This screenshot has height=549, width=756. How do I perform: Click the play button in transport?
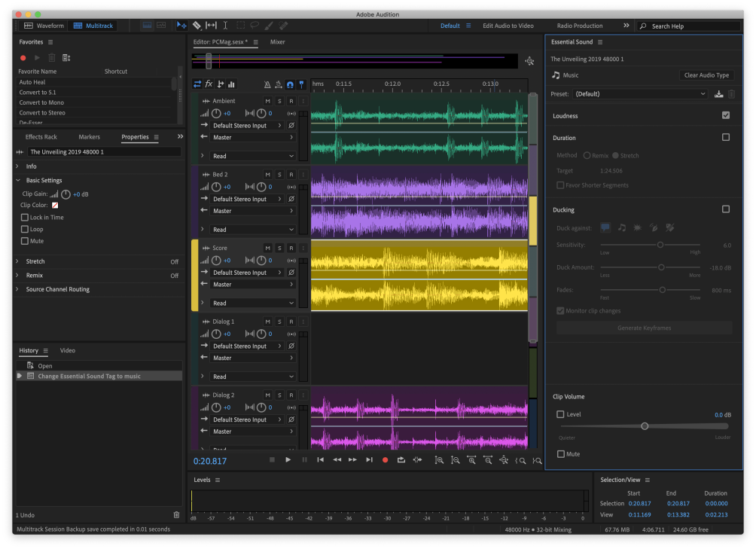tap(288, 460)
